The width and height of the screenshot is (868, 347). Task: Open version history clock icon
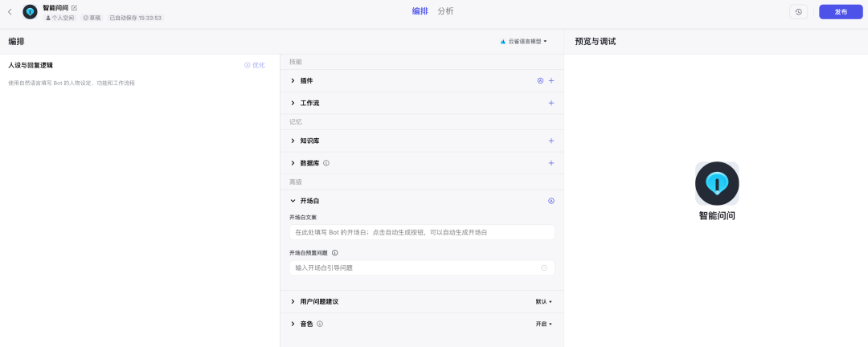798,11
